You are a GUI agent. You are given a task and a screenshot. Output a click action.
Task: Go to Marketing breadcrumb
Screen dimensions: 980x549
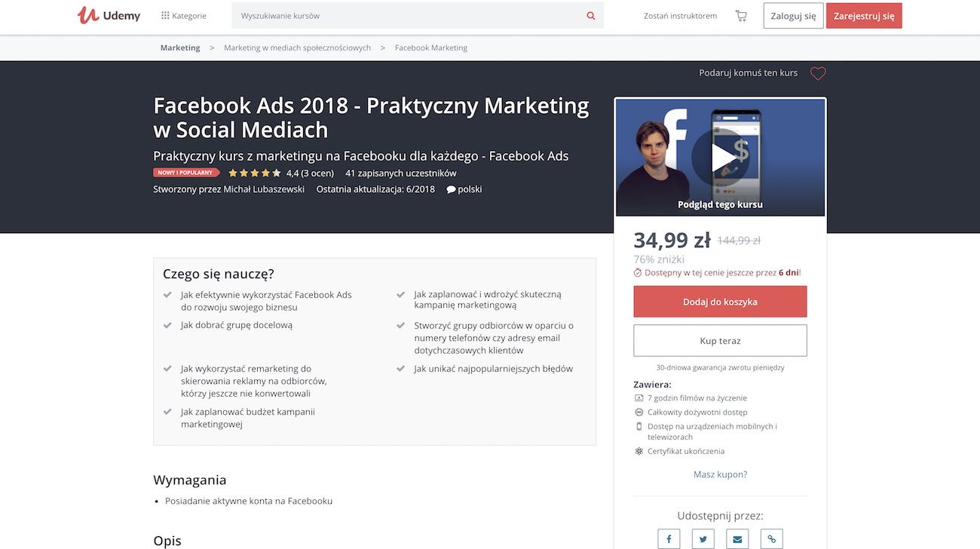coord(180,48)
